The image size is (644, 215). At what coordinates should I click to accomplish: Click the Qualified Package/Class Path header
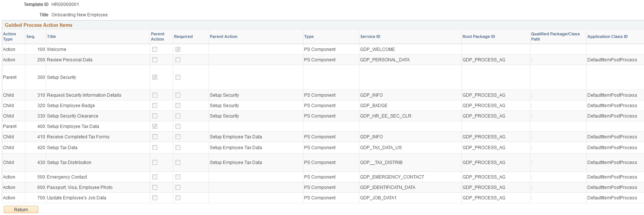pos(555,36)
